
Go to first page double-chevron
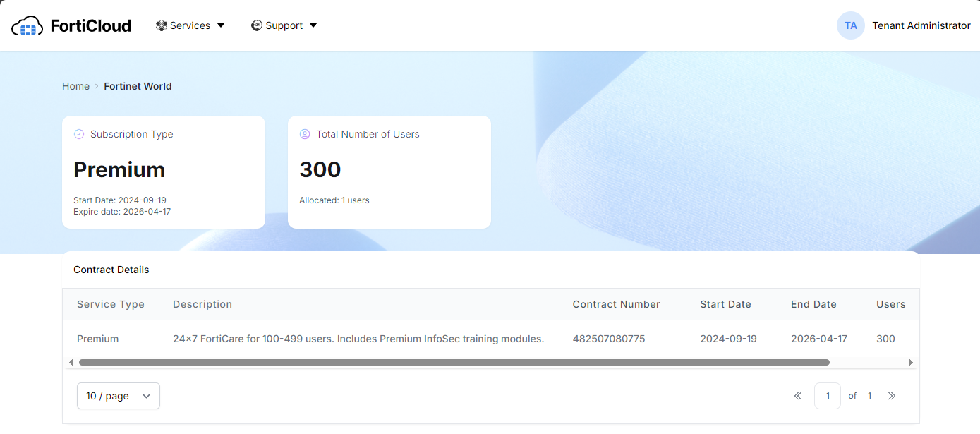[x=798, y=396]
